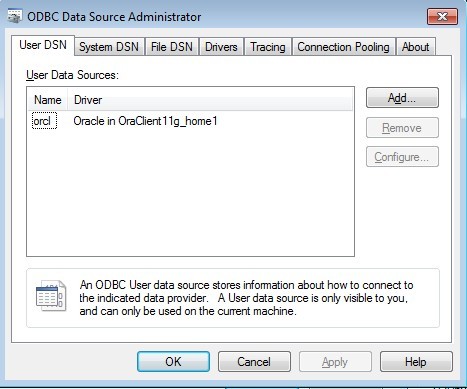
Task: Show the About tab
Action: tap(415, 47)
